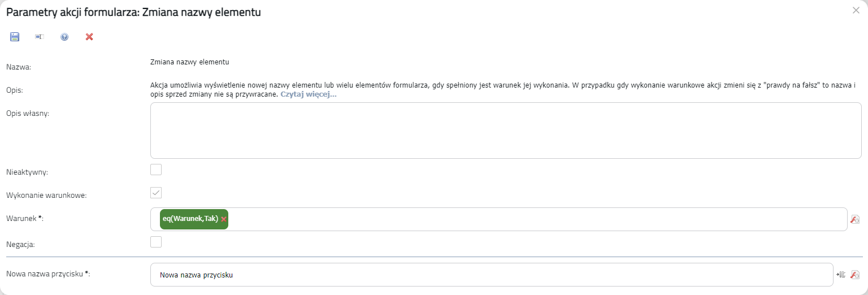Image resolution: width=868 pixels, height=295 pixels.
Task: Open function editor beside Nowa nazwa przycisku
Action: tap(855, 275)
